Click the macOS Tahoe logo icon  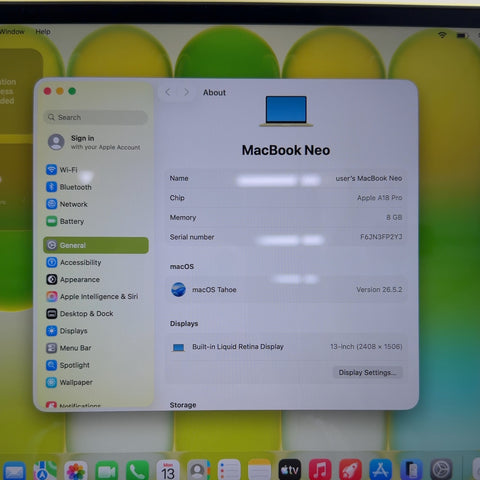click(x=178, y=289)
